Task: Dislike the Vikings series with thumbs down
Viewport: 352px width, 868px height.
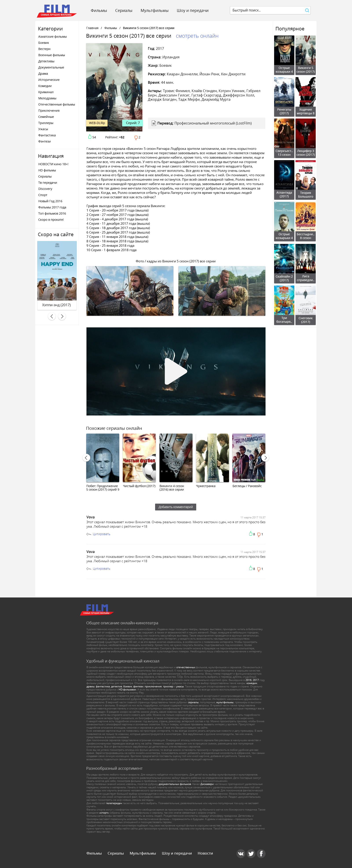Action: click(136, 137)
